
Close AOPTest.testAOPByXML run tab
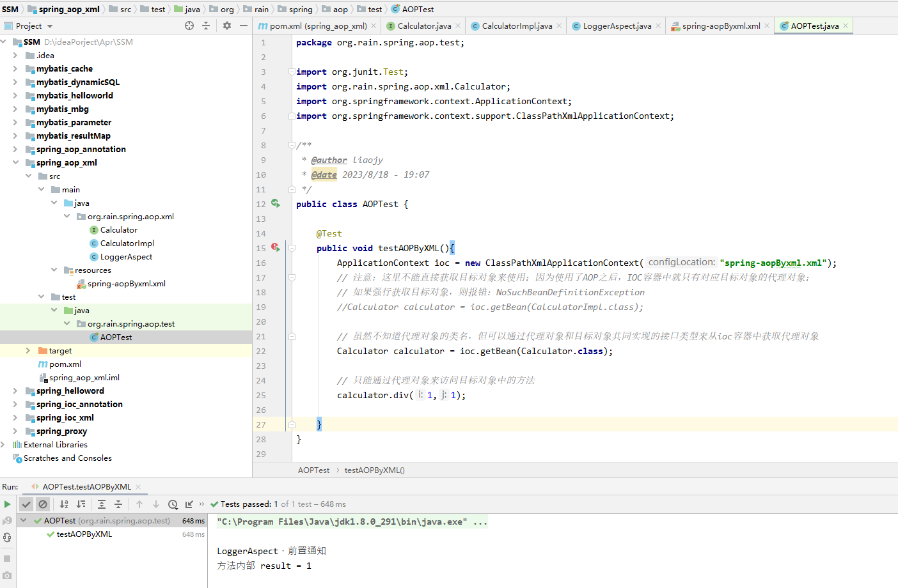[x=138, y=487]
